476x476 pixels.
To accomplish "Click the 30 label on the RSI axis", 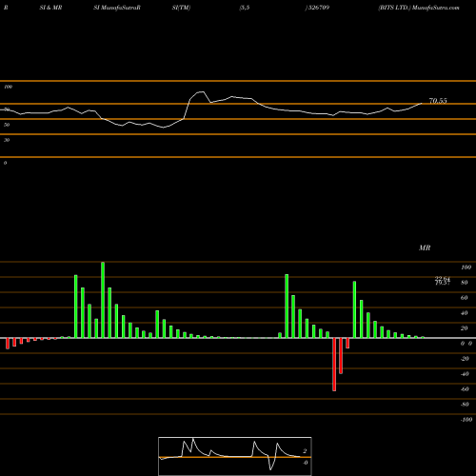I will (x=7, y=140).
